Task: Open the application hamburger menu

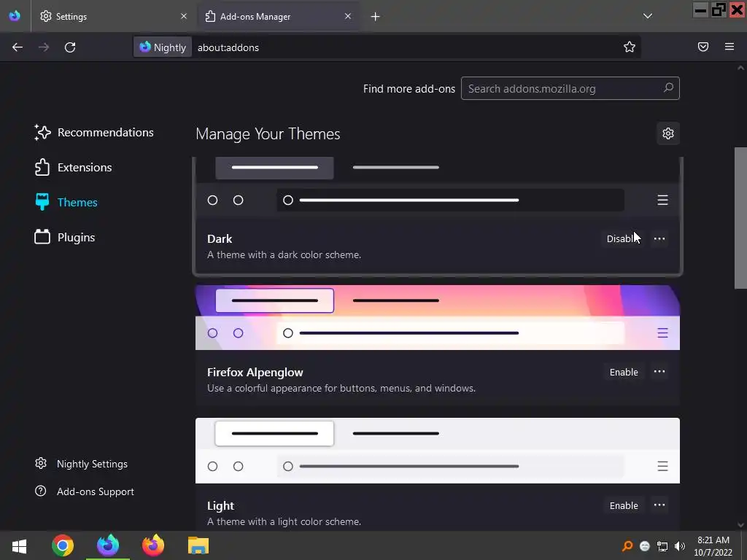Action: pyautogui.click(x=729, y=47)
